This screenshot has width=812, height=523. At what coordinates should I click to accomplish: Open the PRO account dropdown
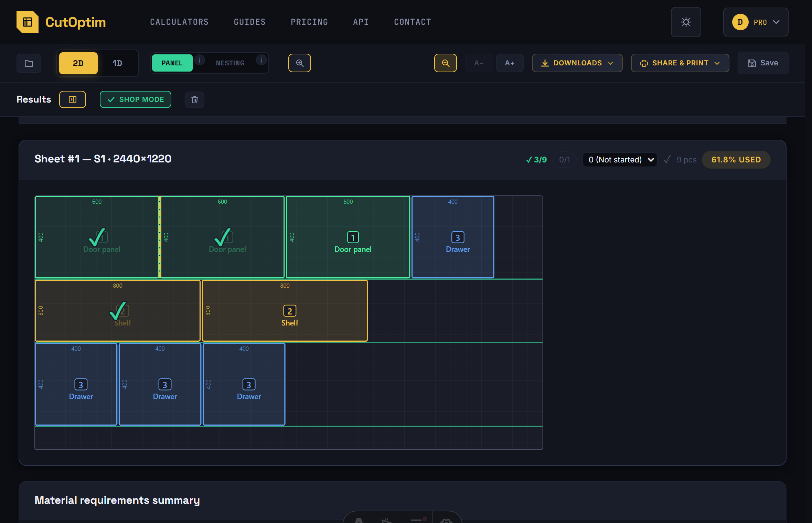(x=756, y=22)
